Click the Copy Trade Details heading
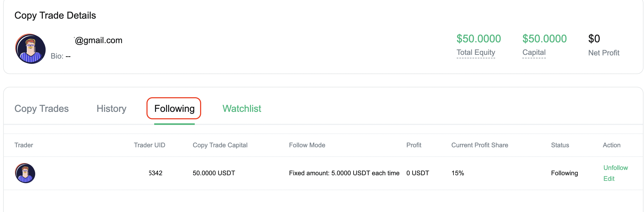The image size is (644, 212). pos(55,15)
